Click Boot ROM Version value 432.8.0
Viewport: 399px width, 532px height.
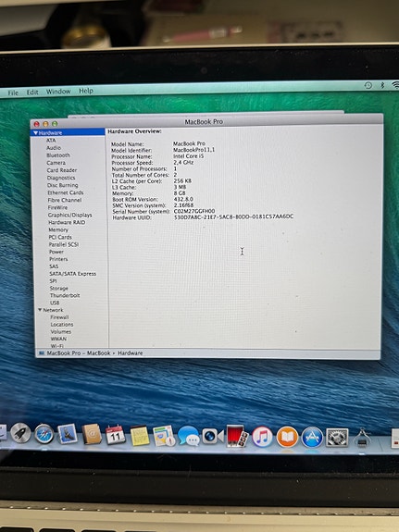pyautogui.click(x=183, y=199)
